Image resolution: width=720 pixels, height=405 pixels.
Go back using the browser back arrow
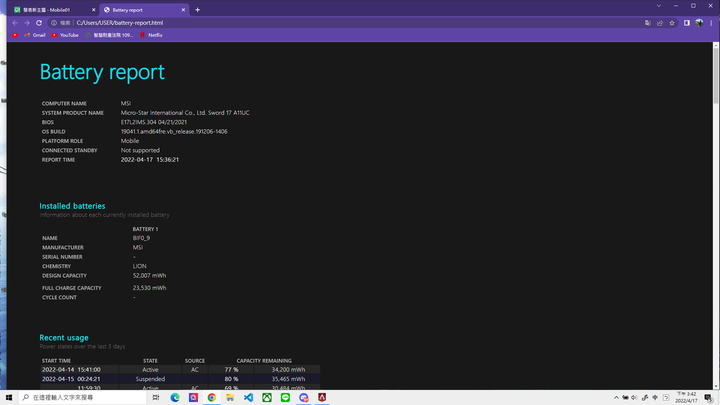(x=15, y=23)
